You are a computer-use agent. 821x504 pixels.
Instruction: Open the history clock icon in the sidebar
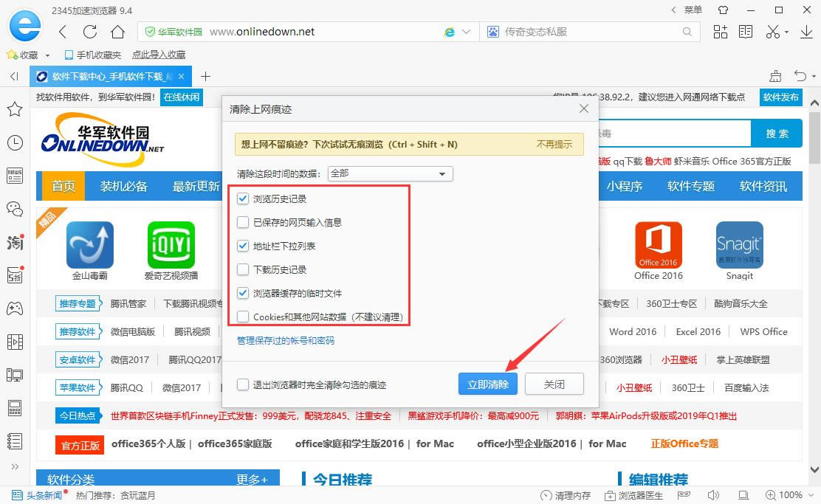click(x=15, y=143)
